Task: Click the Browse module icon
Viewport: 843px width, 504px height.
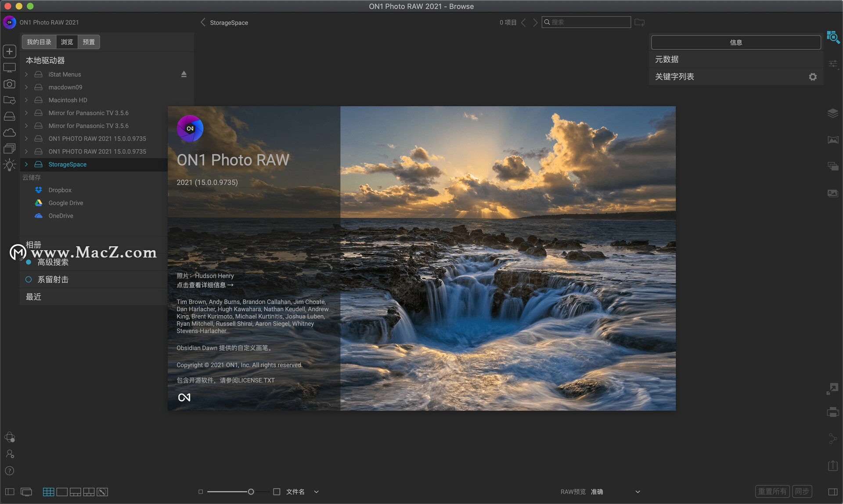Action: 834,38
